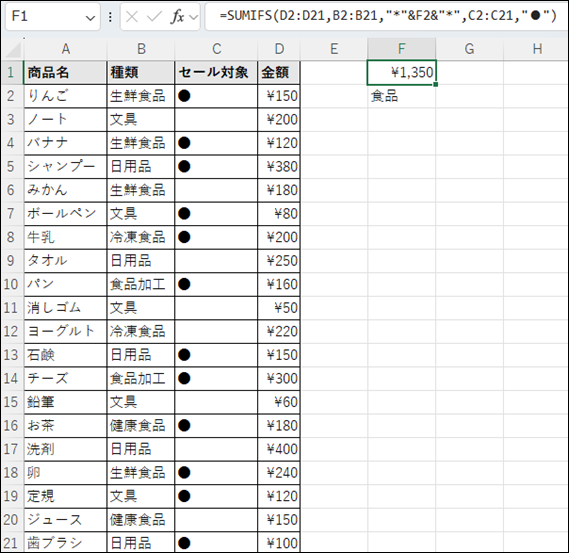This screenshot has width=569, height=553.
Task: Click the Select All corner triangle
Action: [x=13, y=49]
